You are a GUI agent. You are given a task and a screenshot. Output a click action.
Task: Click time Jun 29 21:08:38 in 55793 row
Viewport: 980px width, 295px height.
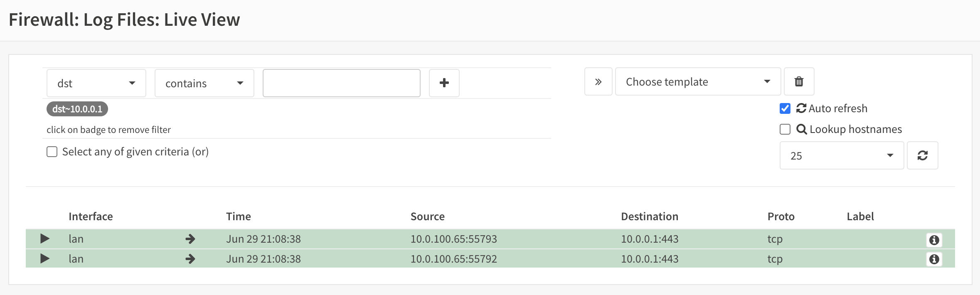point(263,239)
